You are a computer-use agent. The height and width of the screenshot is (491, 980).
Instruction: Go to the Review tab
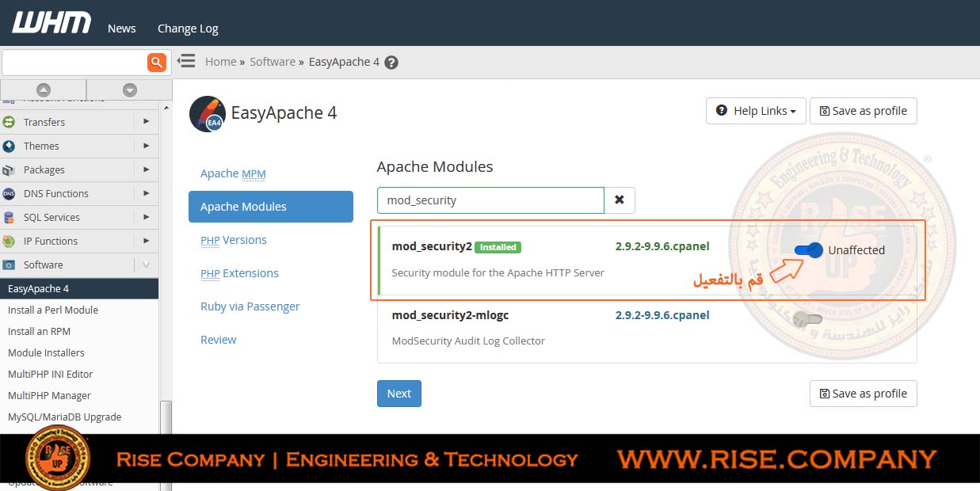click(219, 340)
